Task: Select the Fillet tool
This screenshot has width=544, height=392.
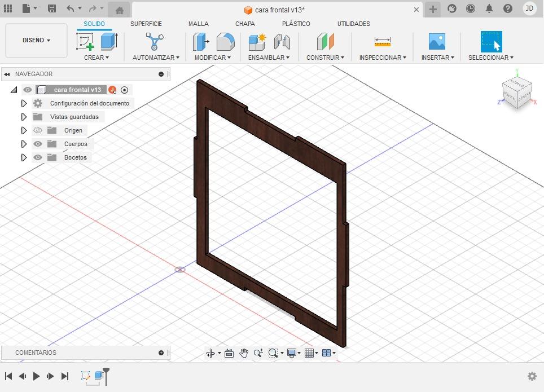Action: click(x=226, y=42)
